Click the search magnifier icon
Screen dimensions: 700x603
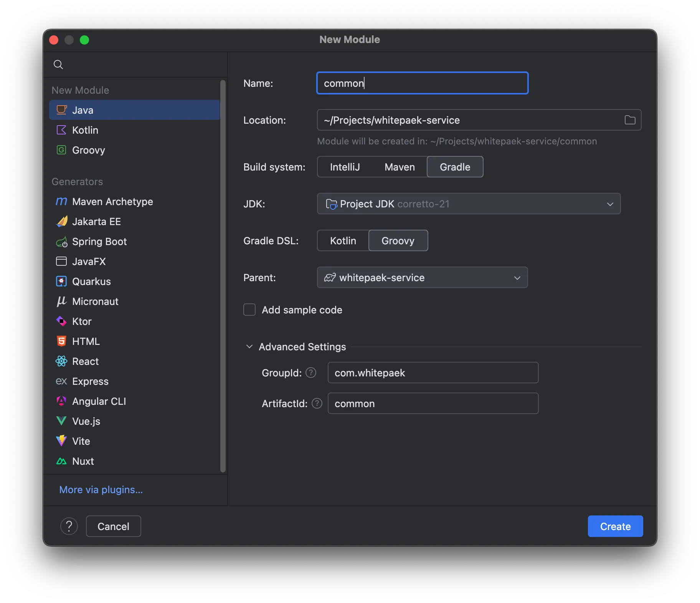click(58, 65)
